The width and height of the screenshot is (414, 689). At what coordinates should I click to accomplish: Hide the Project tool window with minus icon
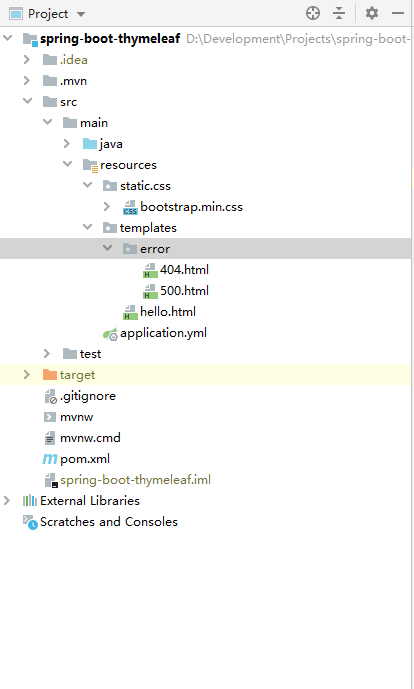tap(398, 13)
